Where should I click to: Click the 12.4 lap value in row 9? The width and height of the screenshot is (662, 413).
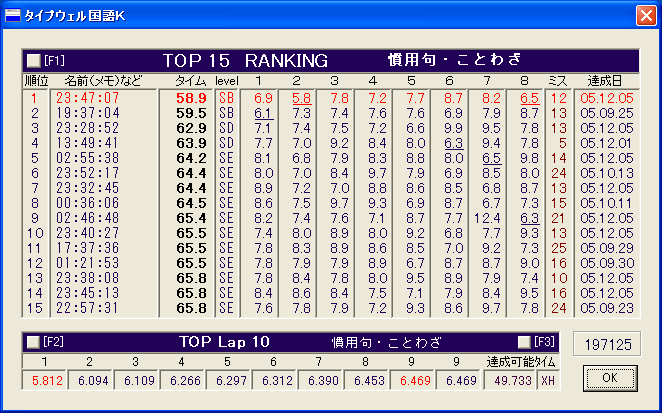coord(487,218)
